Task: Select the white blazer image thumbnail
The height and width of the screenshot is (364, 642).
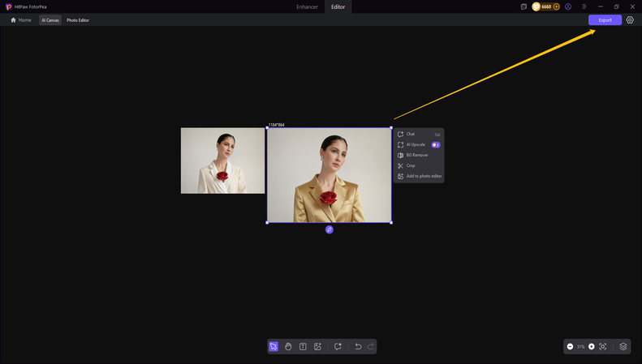Action: click(222, 161)
